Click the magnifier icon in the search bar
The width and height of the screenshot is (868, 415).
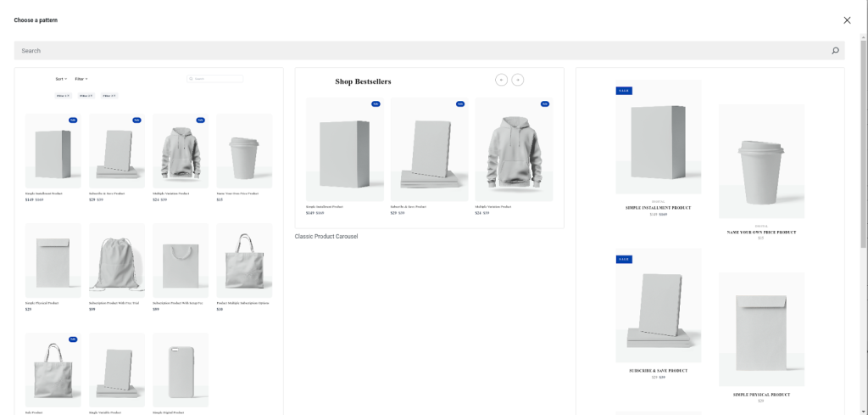tap(835, 51)
